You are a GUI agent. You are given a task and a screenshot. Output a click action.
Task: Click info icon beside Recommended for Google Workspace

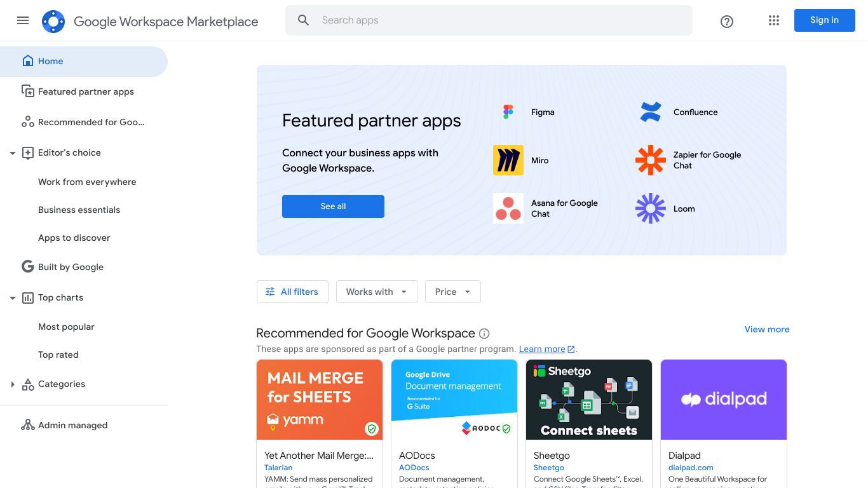[484, 334]
